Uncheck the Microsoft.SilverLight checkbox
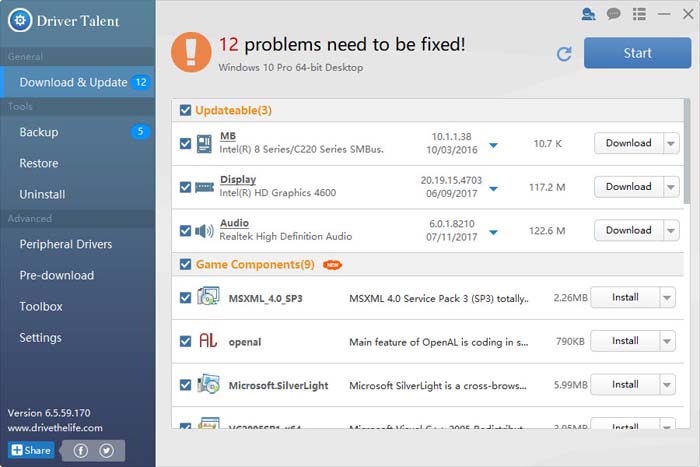Viewport: 700px width, 467px height. tap(185, 385)
